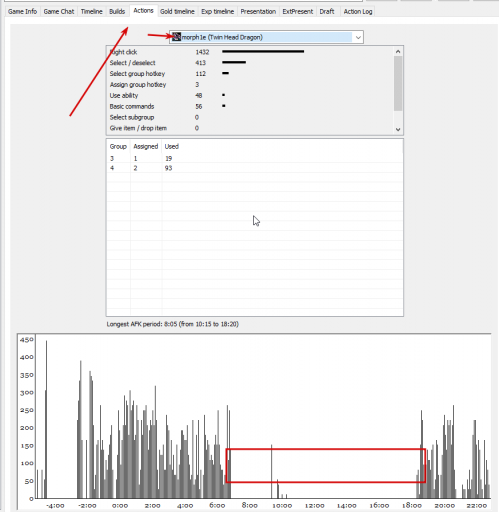The image size is (499, 512).
Task: Click the Group column header
Action: [x=118, y=146]
